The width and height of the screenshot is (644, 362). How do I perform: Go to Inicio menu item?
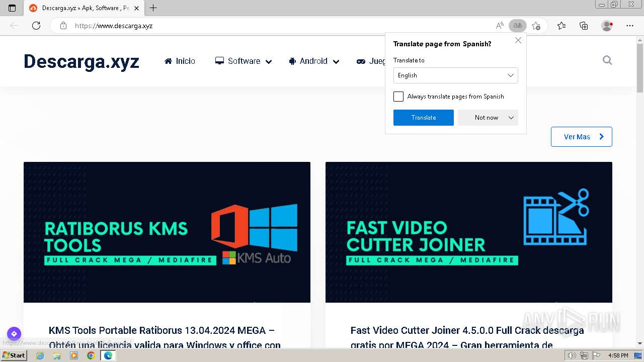click(x=180, y=61)
